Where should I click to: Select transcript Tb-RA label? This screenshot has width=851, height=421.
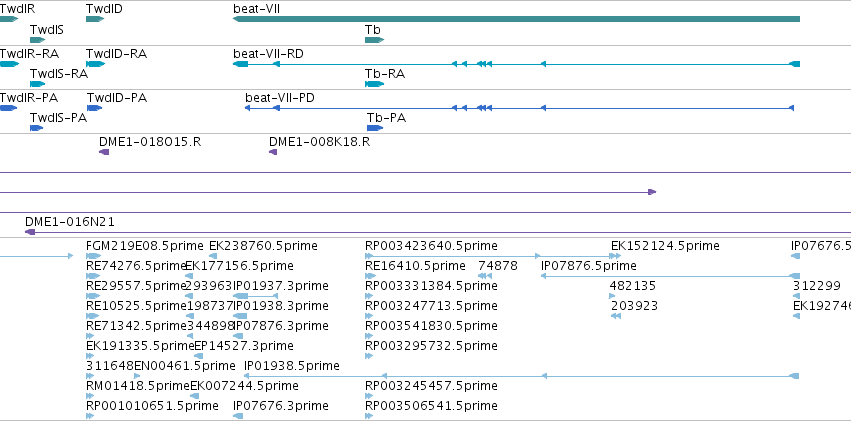click(385, 74)
